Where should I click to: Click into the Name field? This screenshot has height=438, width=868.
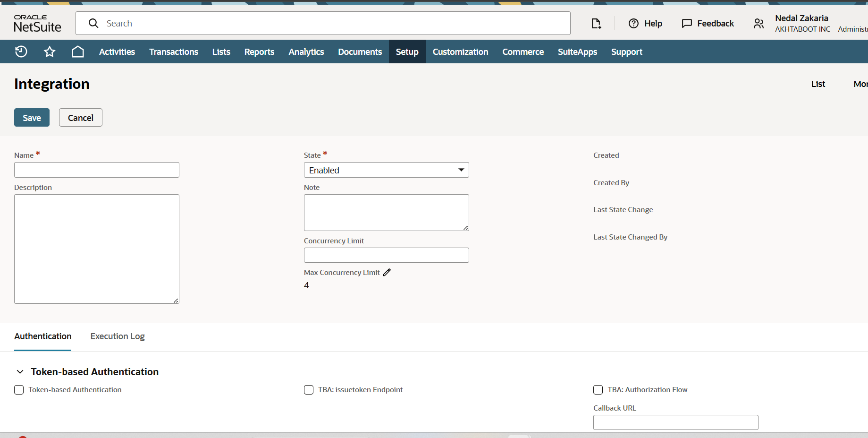(97, 170)
